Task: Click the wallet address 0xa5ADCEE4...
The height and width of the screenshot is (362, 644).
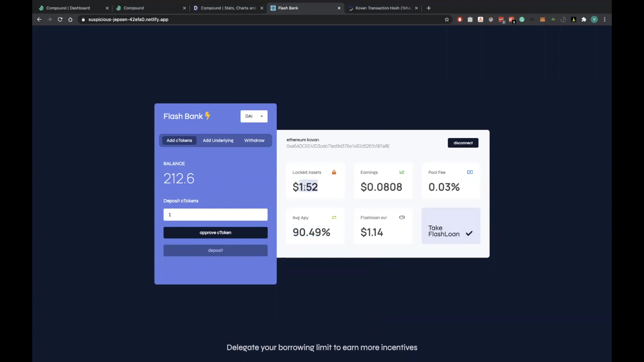Action: [338, 146]
